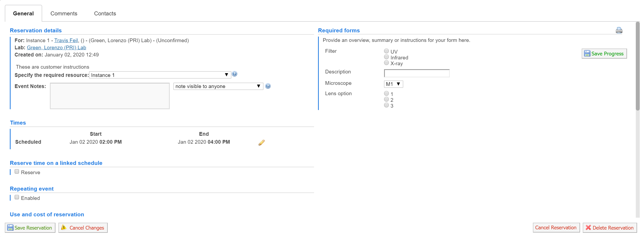Click help icon beside note visibility dropdown

(268, 86)
